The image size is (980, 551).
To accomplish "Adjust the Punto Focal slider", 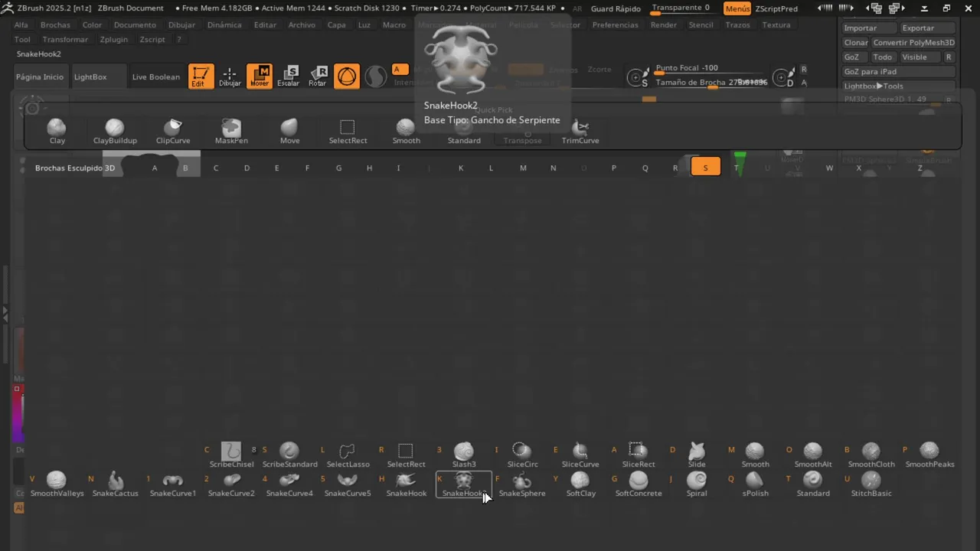I will point(710,69).
